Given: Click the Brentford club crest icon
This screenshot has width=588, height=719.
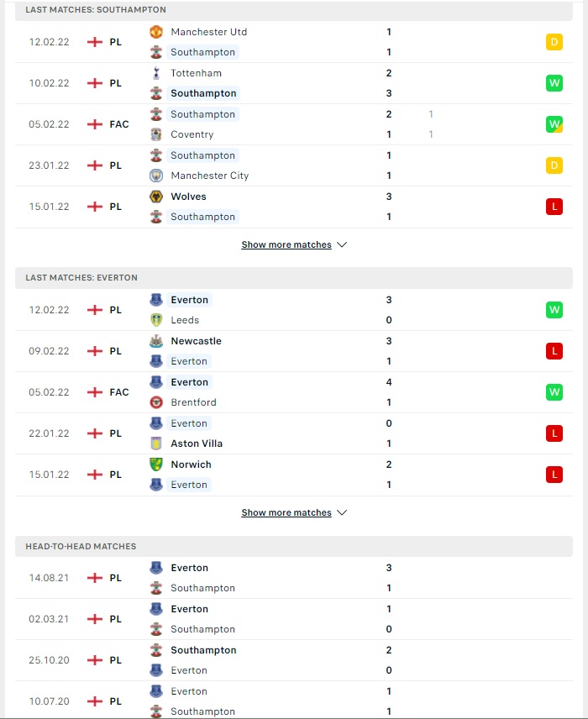Looking at the screenshot, I should pyautogui.click(x=156, y=402).
